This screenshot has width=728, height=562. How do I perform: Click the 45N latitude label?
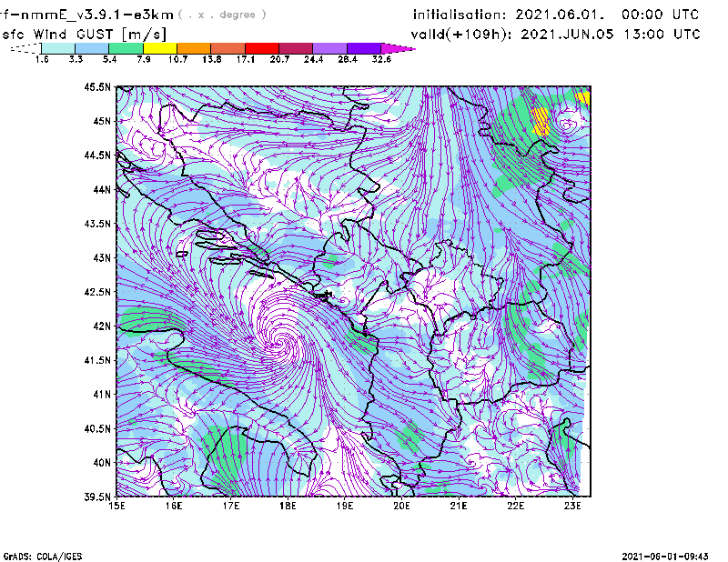click(102, 121)
